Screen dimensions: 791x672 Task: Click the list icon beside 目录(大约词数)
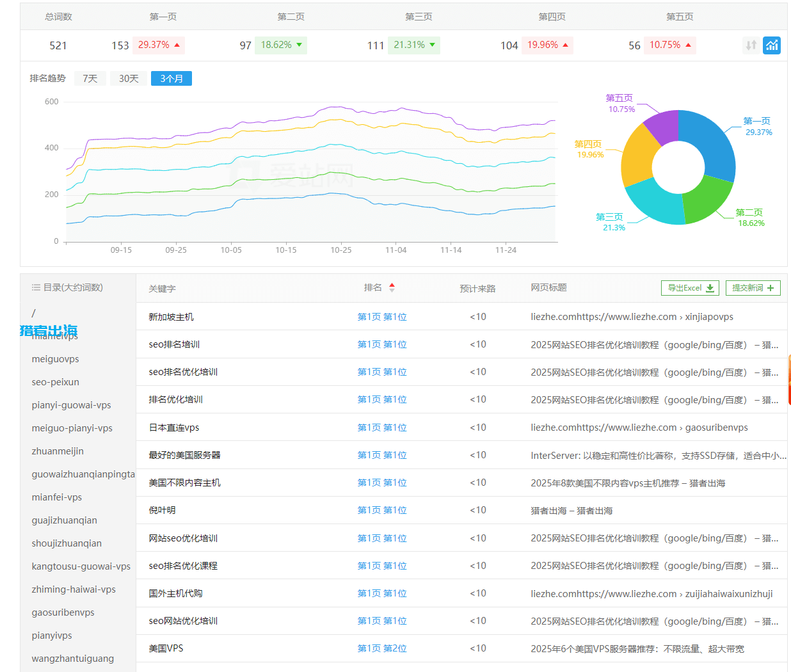point(36,287)
